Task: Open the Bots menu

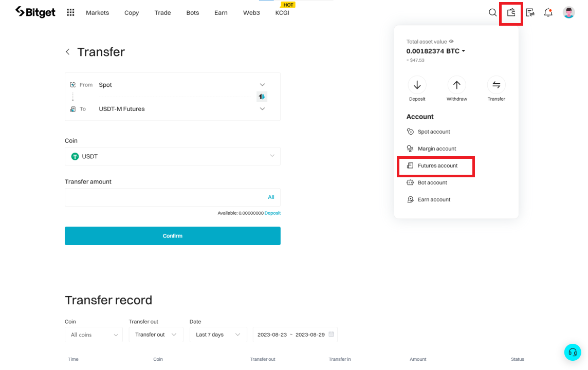Action: pyautogui.click(x=193, y=13)
